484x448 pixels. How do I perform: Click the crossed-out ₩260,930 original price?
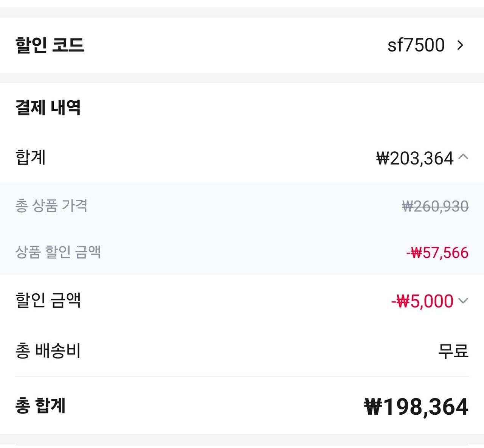(x=435, y=207)
